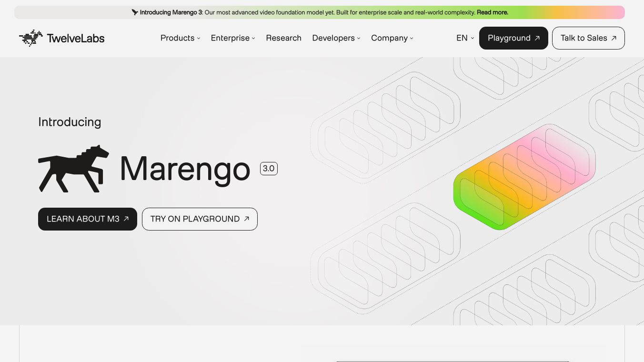Screen dimensions: 644x362
Task: Open the Company menu
Action: coord(392,38)
